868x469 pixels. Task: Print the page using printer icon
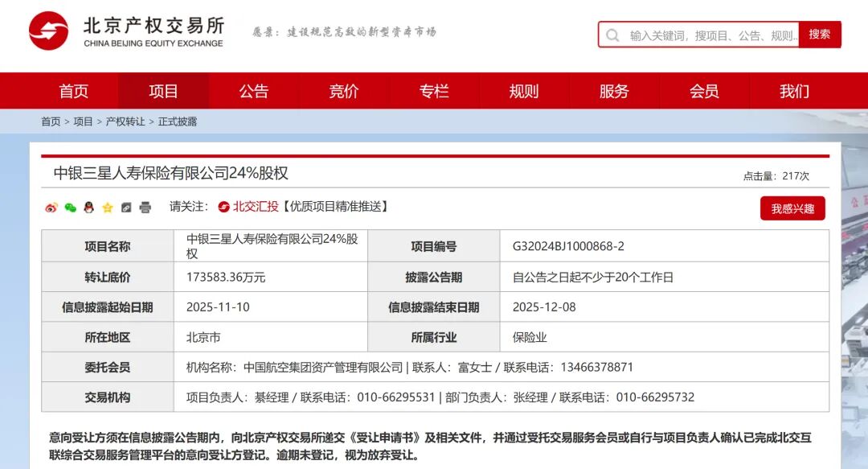(x=145, y=208)
